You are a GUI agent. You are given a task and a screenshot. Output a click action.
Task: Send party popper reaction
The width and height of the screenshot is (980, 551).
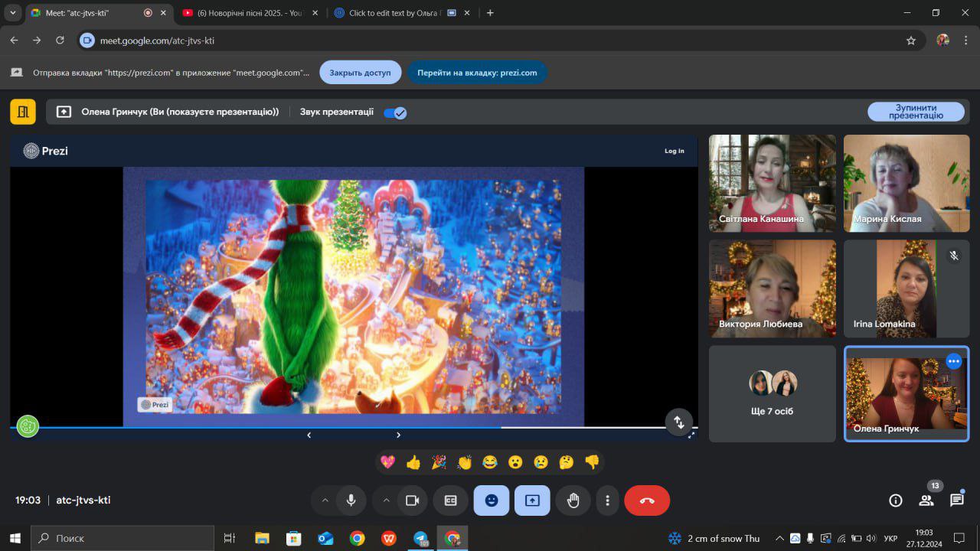(x=439, y=462)
